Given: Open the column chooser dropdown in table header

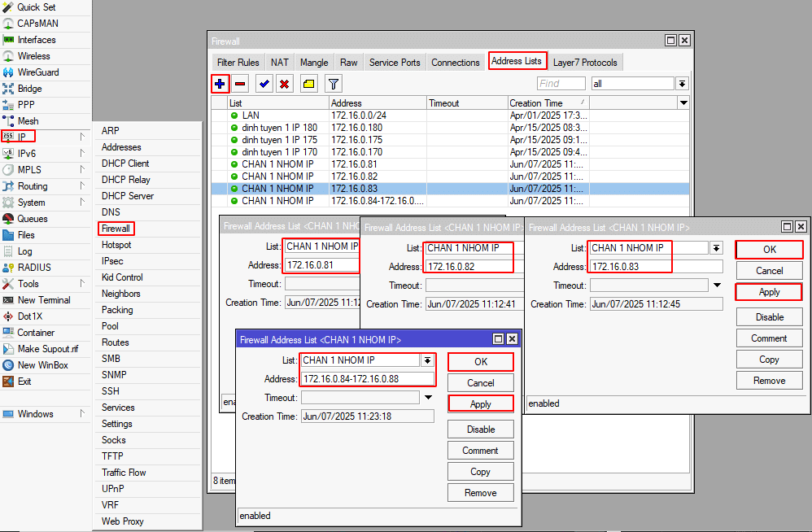Looking at the screenshot, I should point(683,103).
